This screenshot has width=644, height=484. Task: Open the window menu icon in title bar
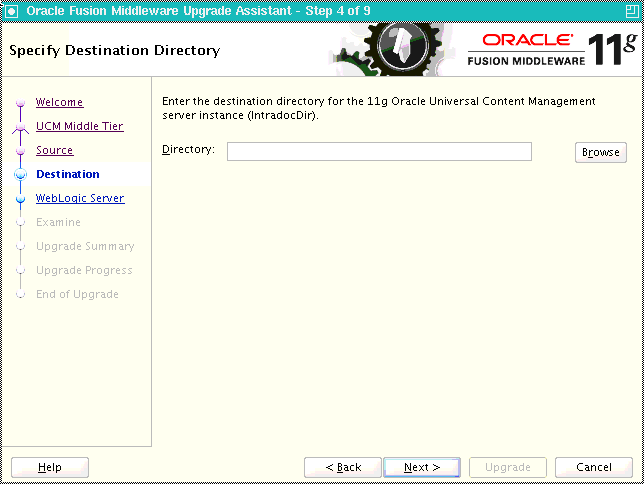11,11
